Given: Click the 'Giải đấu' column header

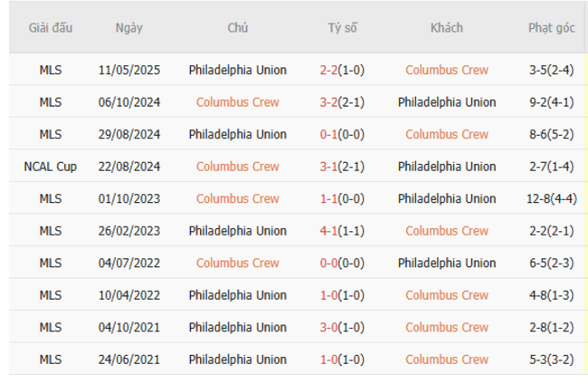Looking at the screenshot, I should coord(51,28).
